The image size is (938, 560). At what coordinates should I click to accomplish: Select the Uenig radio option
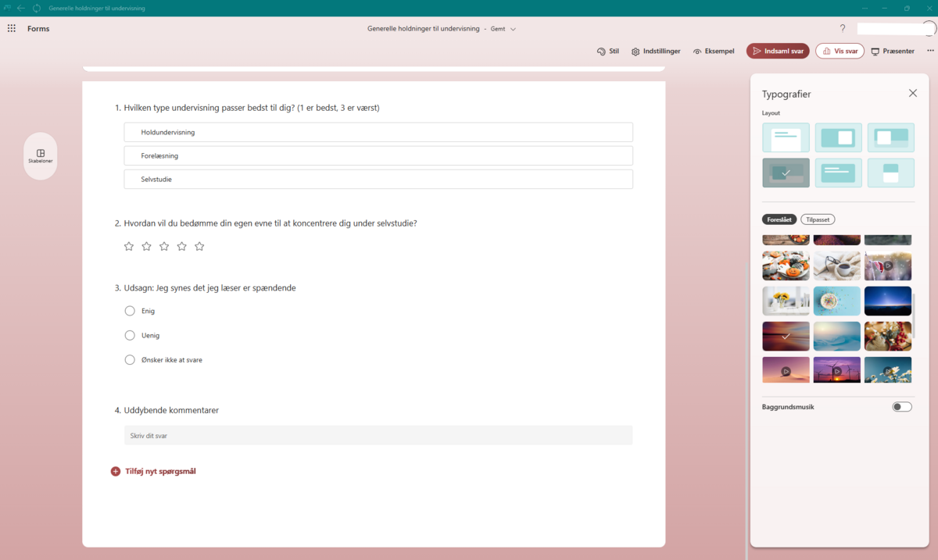pos(130,335)
